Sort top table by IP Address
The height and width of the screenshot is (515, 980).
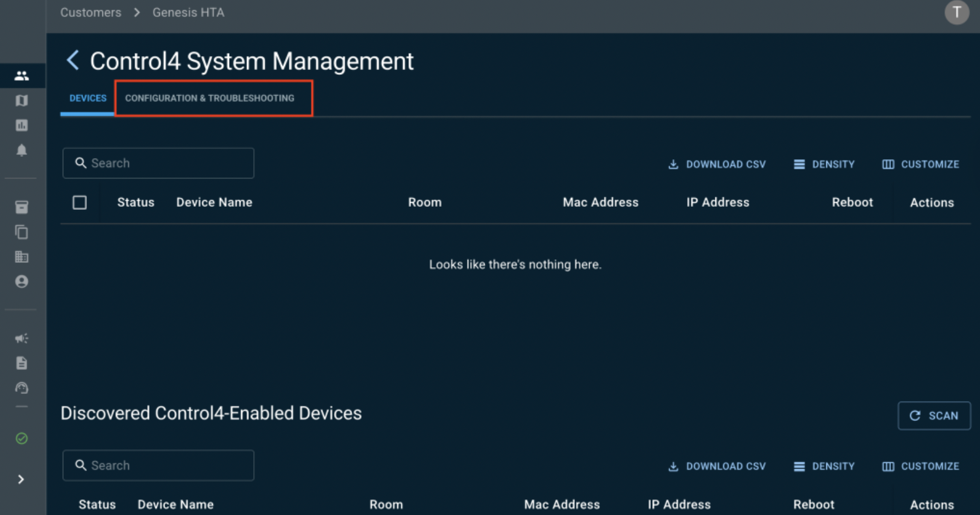click(718, 203)
